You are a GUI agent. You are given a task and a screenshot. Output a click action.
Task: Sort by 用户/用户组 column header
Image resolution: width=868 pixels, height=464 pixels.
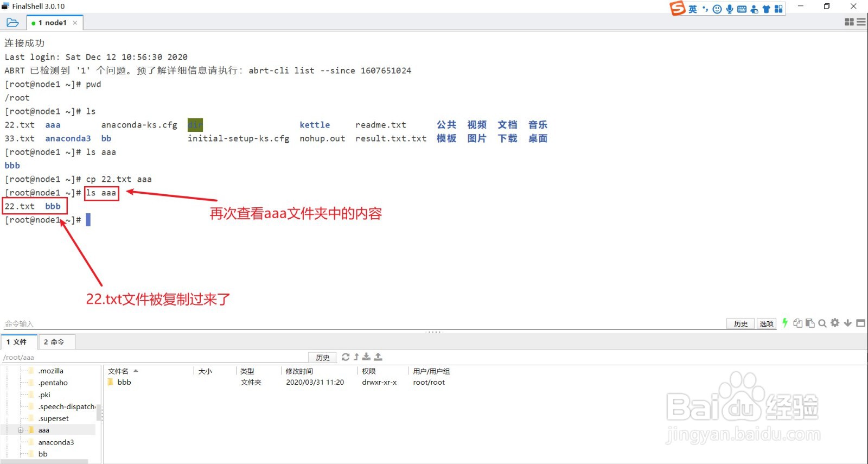point(431,371)
